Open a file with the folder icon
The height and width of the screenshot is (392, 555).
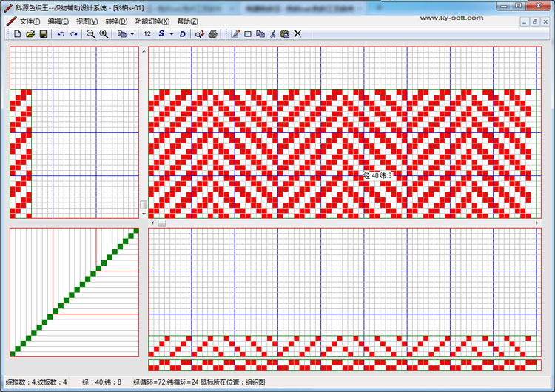pyautogui.click(x=30, y=34)
